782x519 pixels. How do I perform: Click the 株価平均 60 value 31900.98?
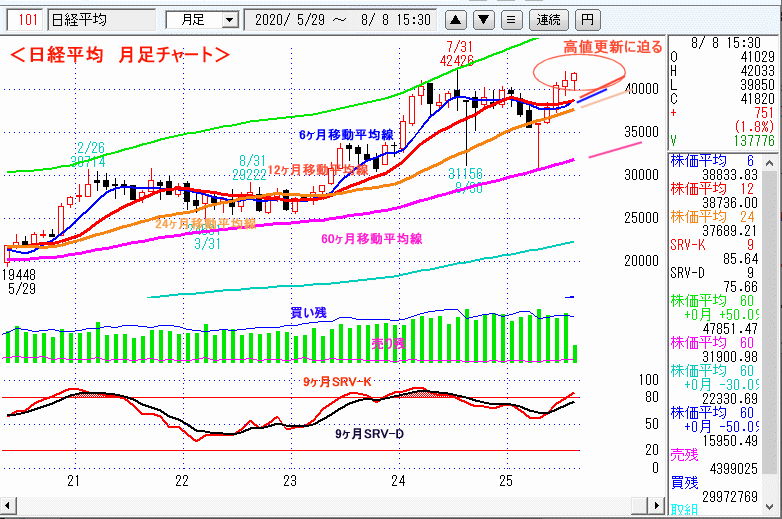coord(730,357)
